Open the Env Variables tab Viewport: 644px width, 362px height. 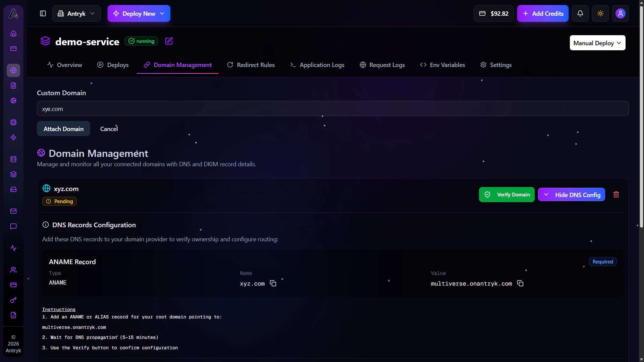443,65
